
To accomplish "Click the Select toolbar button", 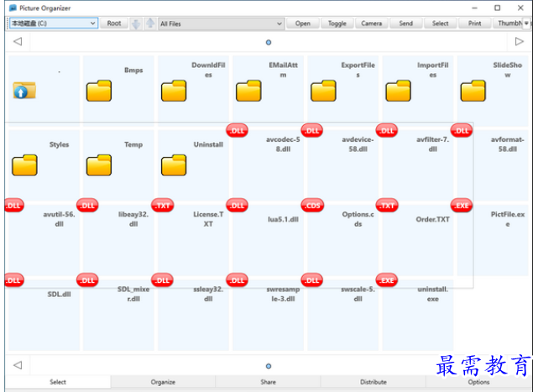I will tap(440, 24).
